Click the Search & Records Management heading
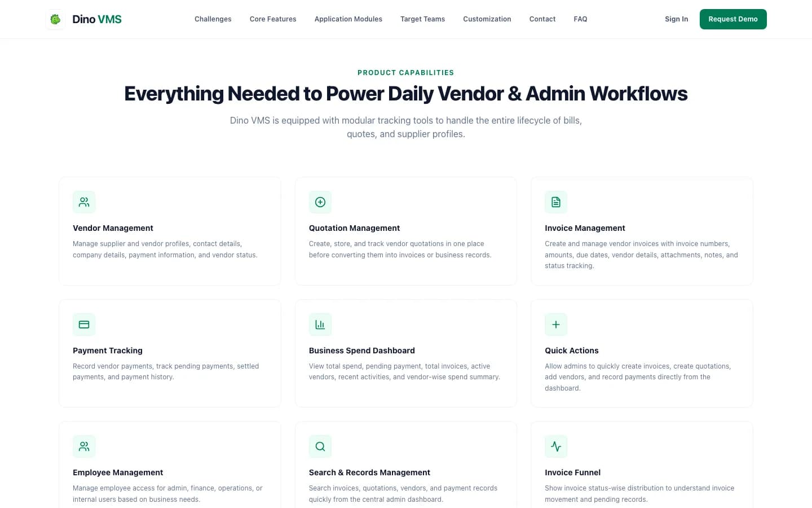 coord(369,472)
